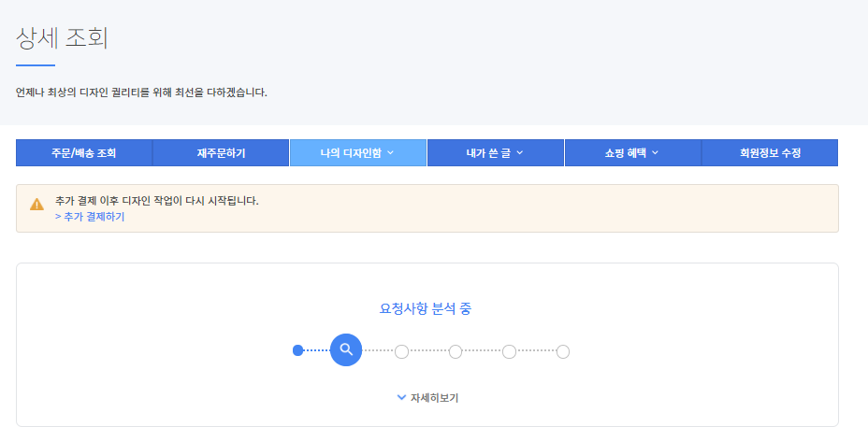The image size is (868, 441).
Task: Click the orange warning triangle icon
Action: [x=36, y=204]
